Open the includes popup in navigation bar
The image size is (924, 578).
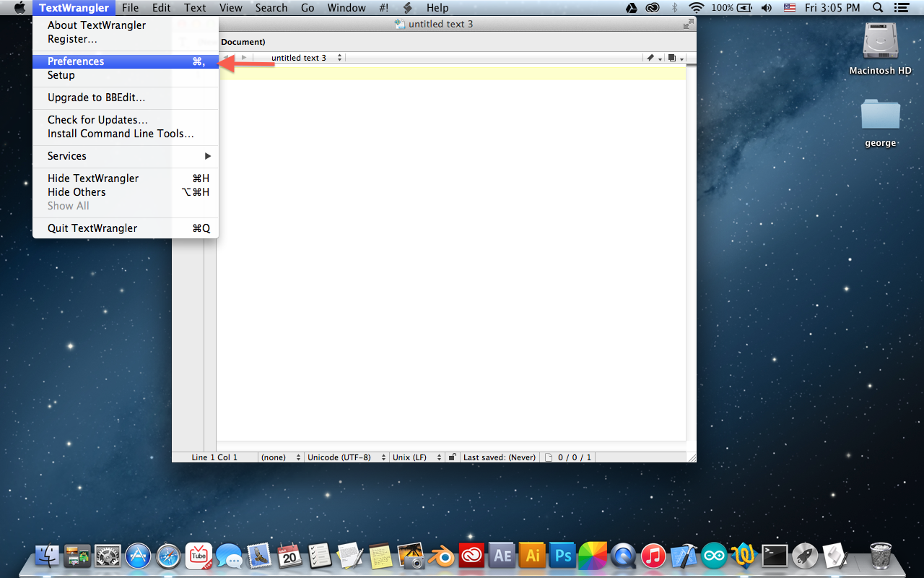(675, 58)
